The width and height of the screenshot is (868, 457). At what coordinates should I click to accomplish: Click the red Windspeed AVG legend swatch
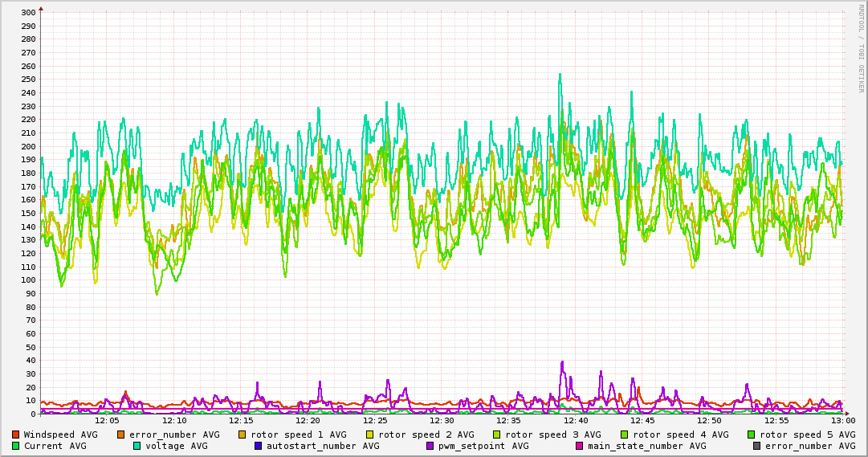tap(15, 435)
